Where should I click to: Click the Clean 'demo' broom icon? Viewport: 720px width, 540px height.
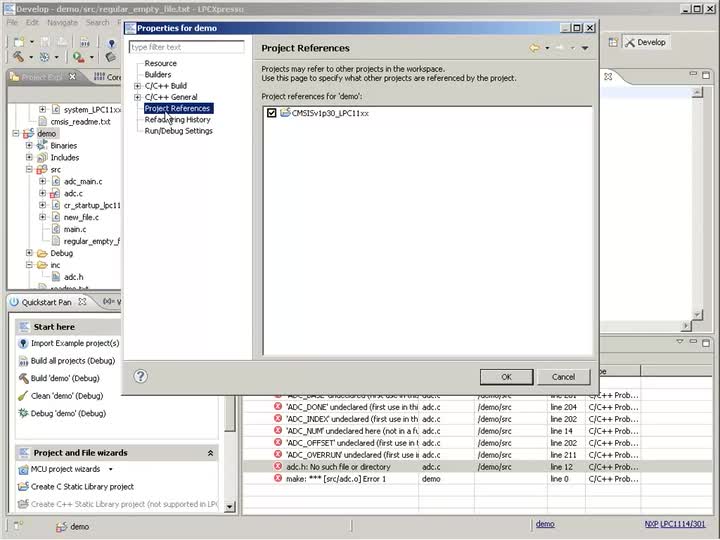[x=22, y=396]
